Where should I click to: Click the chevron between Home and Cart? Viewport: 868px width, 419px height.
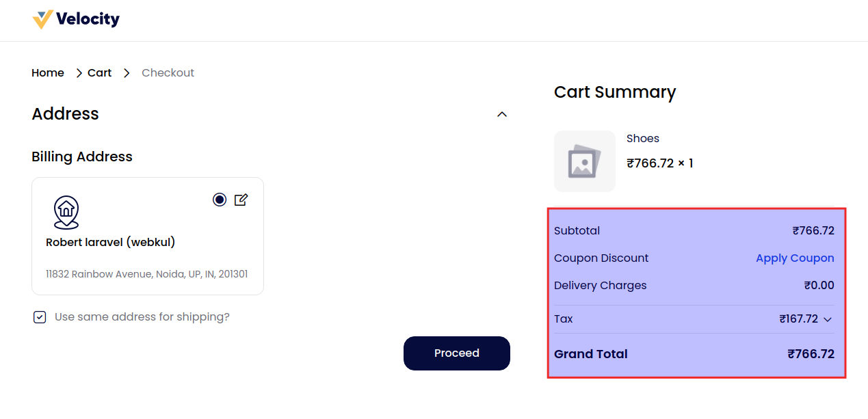79,73
